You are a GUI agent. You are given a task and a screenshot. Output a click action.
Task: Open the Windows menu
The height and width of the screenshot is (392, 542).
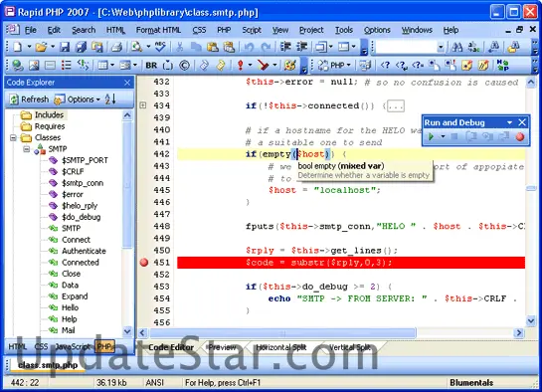(417, 30)
